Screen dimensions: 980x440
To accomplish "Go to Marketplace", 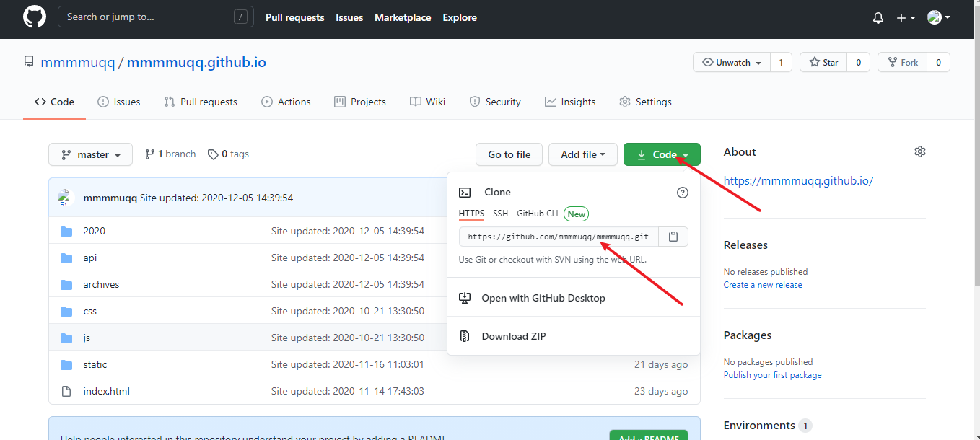I will tap(403, 17).
